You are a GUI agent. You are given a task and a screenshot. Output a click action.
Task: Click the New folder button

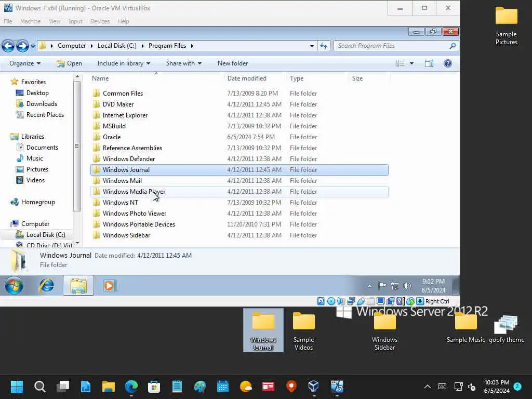pyautogui.click(x=233, y=63)
